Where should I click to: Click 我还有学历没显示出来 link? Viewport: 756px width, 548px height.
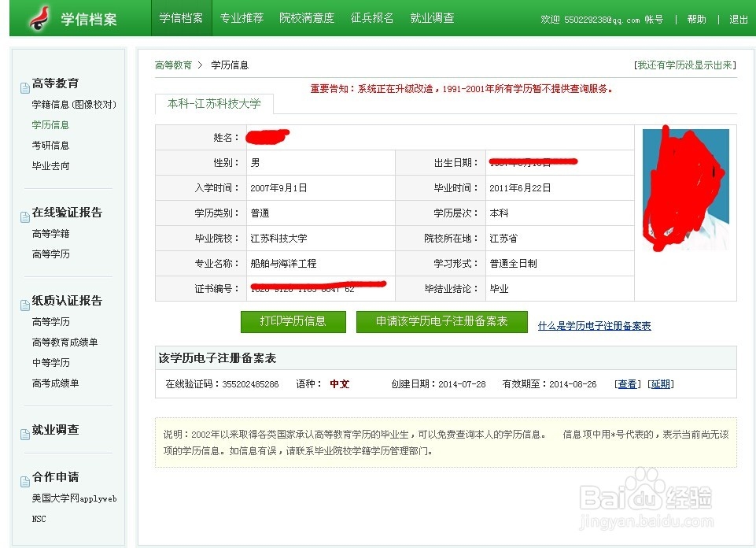tap(684, 65)
